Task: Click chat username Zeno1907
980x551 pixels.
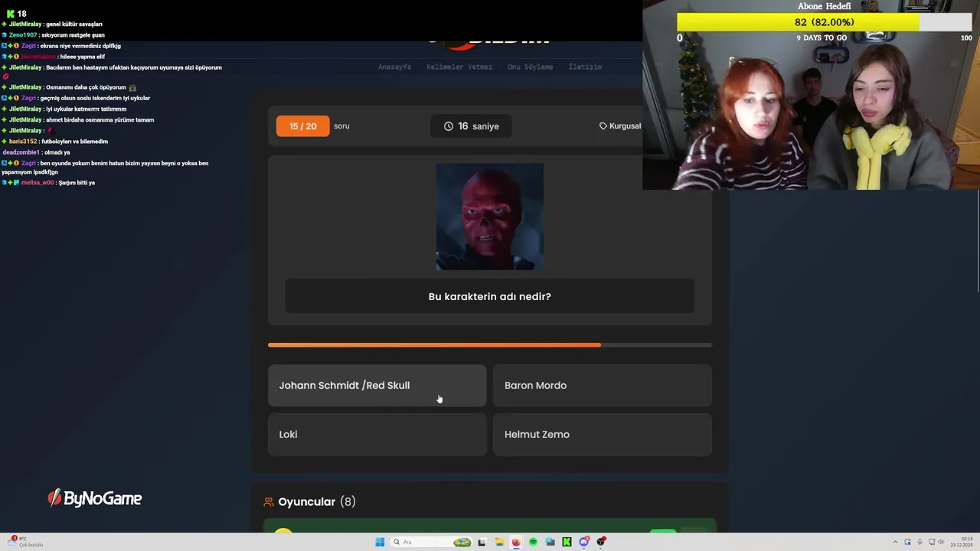Action: click(23, 35)
